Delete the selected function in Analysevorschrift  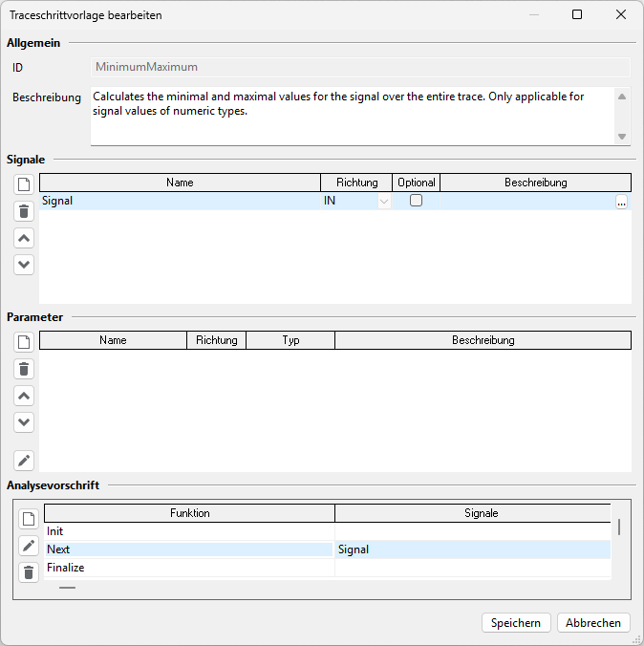[x=29, y=572]
